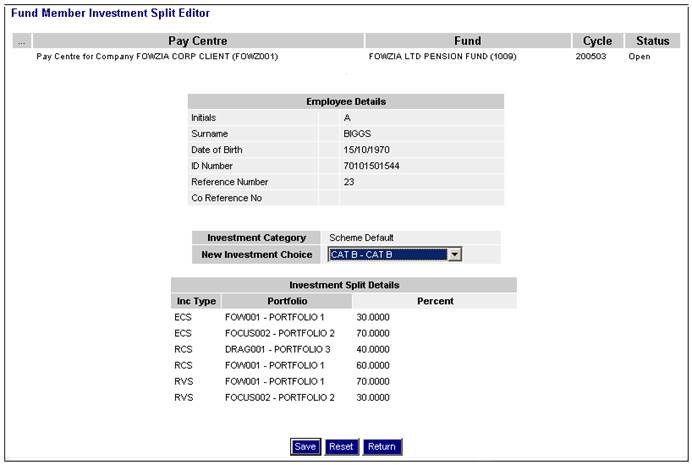
Task: Click percent 60.0000 in RCS row
Action: click(373, 365)
